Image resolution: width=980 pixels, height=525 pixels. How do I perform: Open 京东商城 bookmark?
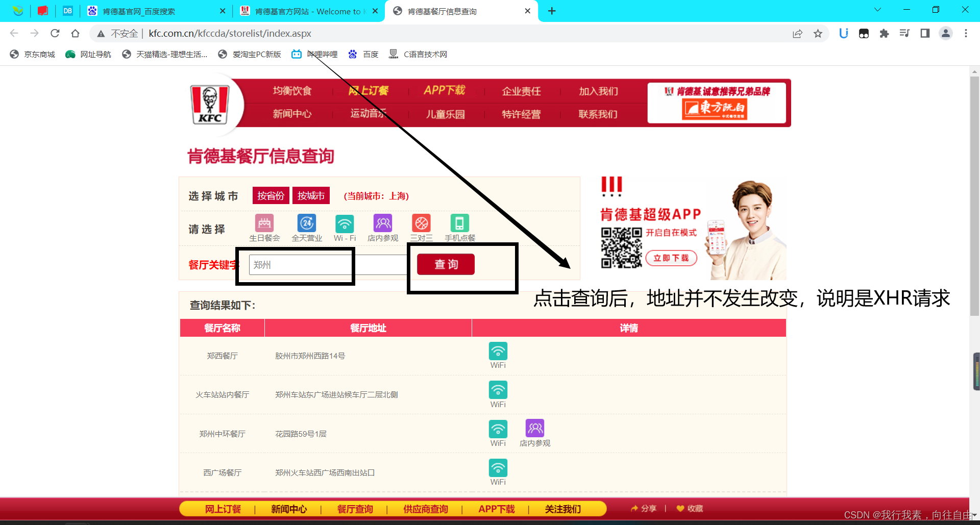33,54
